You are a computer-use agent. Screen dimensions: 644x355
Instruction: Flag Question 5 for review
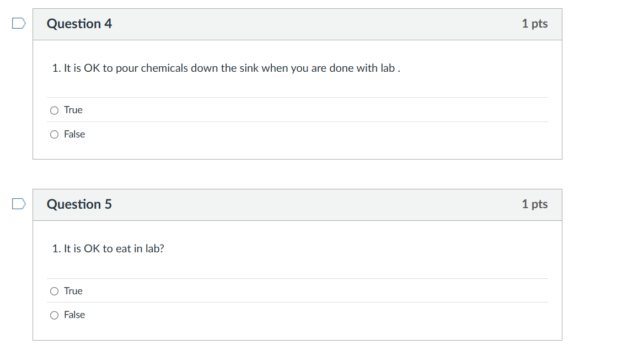pos(19,204)
